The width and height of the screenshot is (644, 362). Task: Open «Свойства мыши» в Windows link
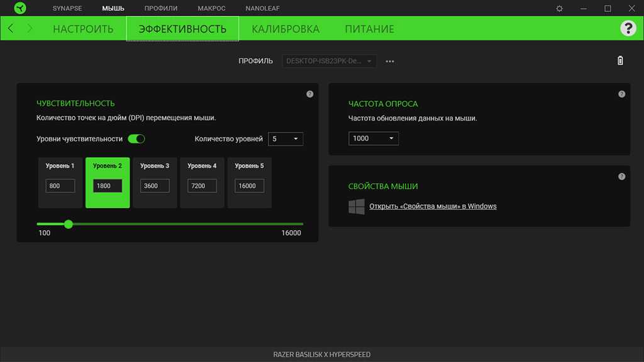pyautogui.click(x=433, y=206)
